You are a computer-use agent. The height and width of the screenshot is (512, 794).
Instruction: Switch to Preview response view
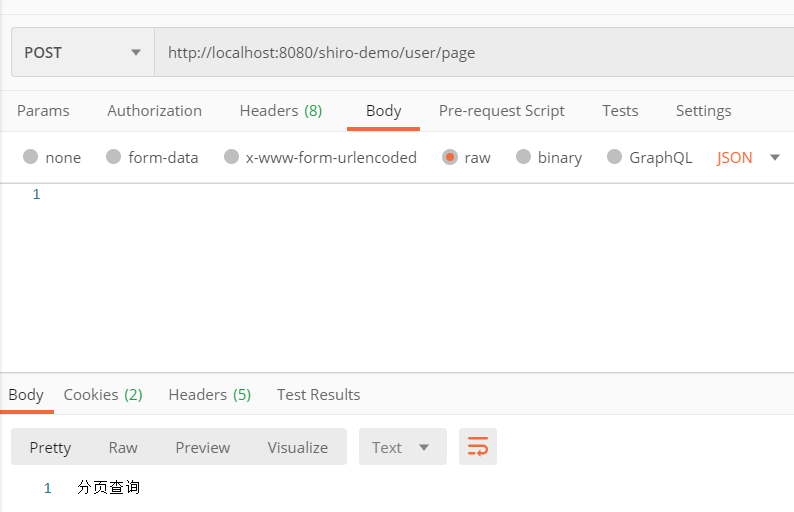click(x=203, y=447)
